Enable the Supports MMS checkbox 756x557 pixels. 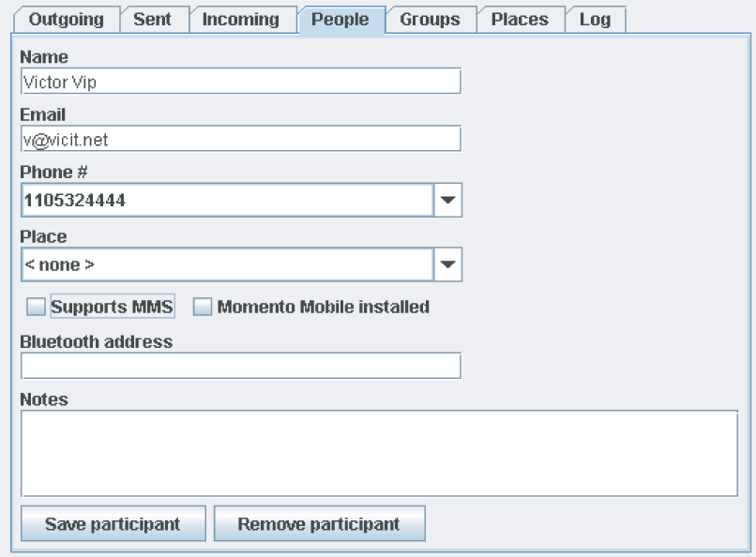pos(36,307)
